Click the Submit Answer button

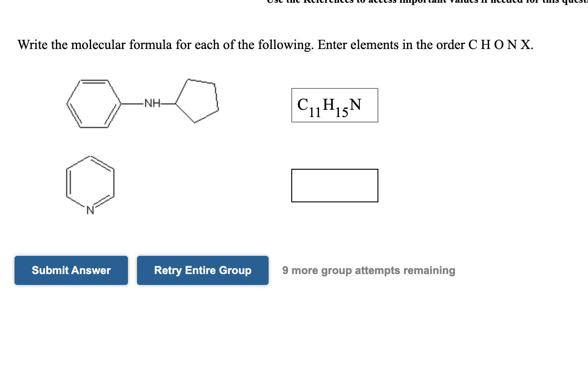click(71, 270)
